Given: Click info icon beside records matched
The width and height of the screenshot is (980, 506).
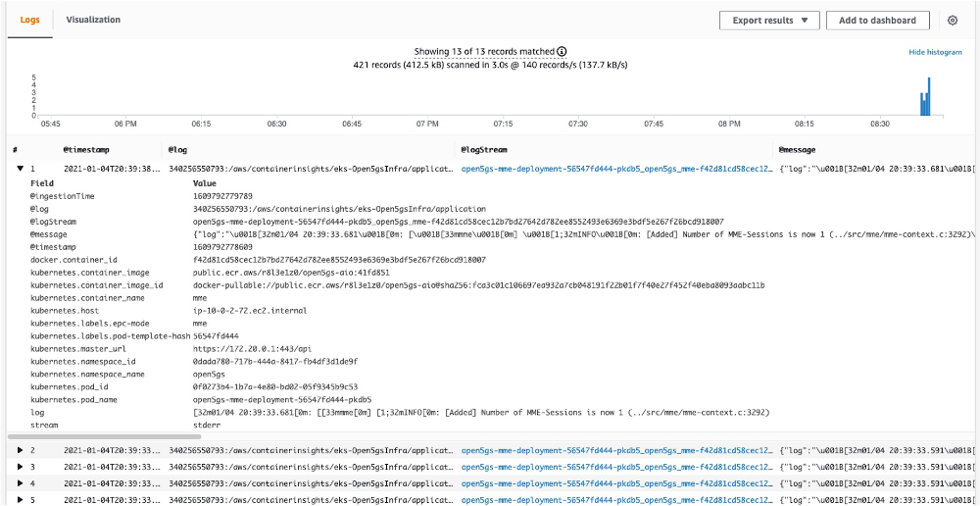Looking at the screenshot, I should 563,51.
